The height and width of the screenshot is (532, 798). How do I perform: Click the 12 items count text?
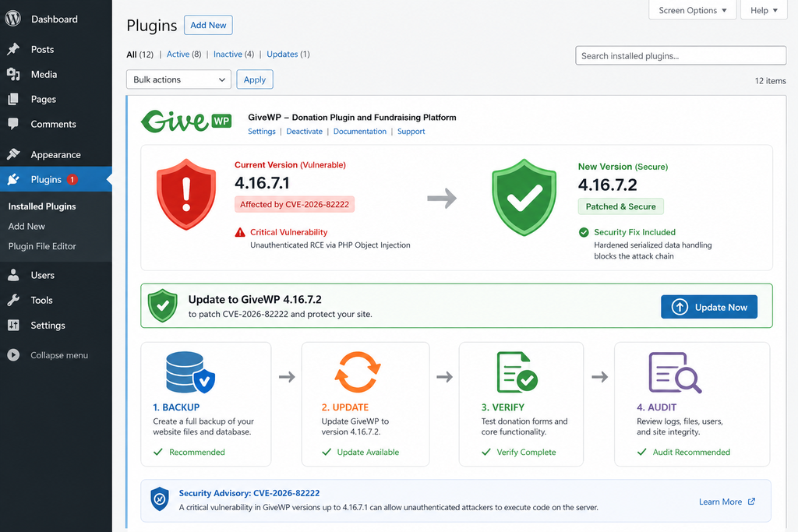pos(770,81)
